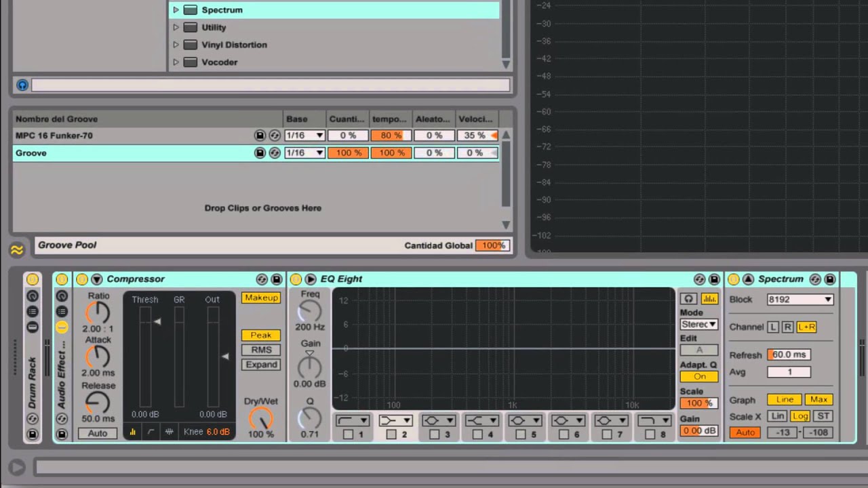Expand Spectrum display with up triangle
The width and height of the screenshot is (868, 488).
(748, 279)
